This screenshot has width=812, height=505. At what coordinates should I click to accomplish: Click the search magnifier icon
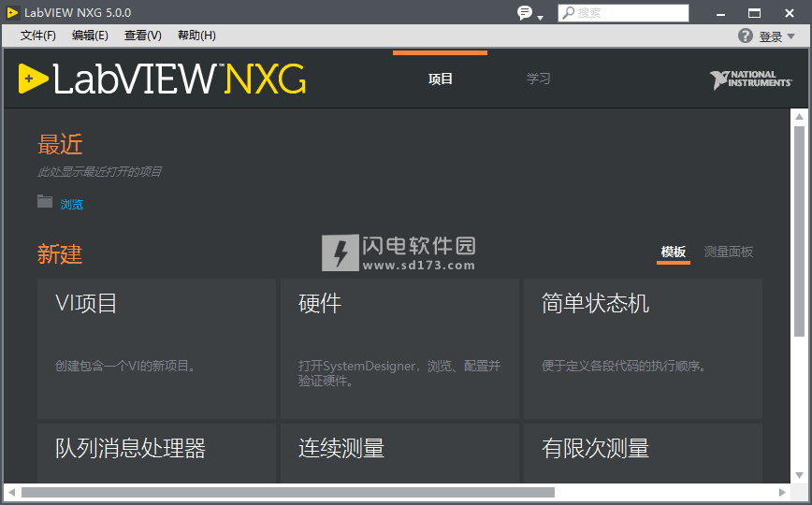pyautogui.click(x=568, y=12)
